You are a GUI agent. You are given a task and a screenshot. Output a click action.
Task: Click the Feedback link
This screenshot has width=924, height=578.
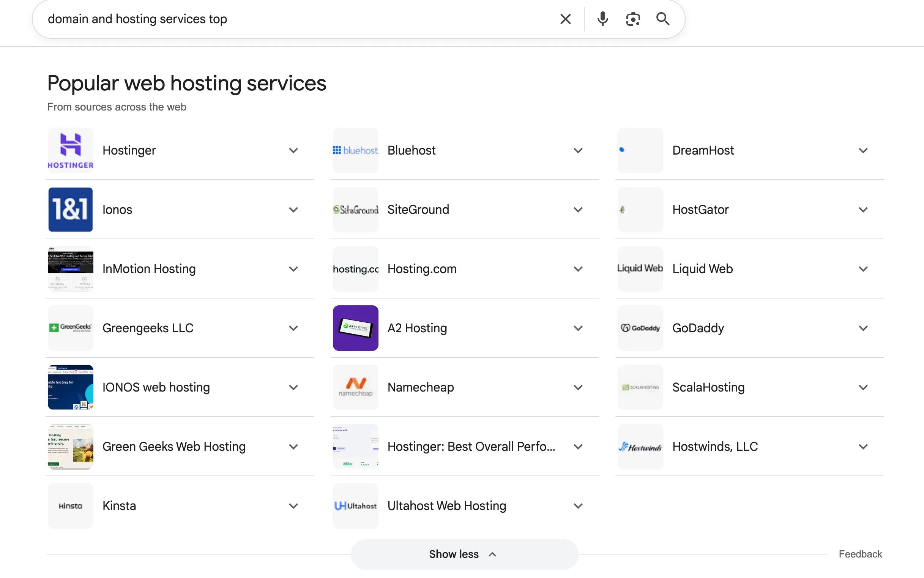pyautogui.click(x=860, y=554)
